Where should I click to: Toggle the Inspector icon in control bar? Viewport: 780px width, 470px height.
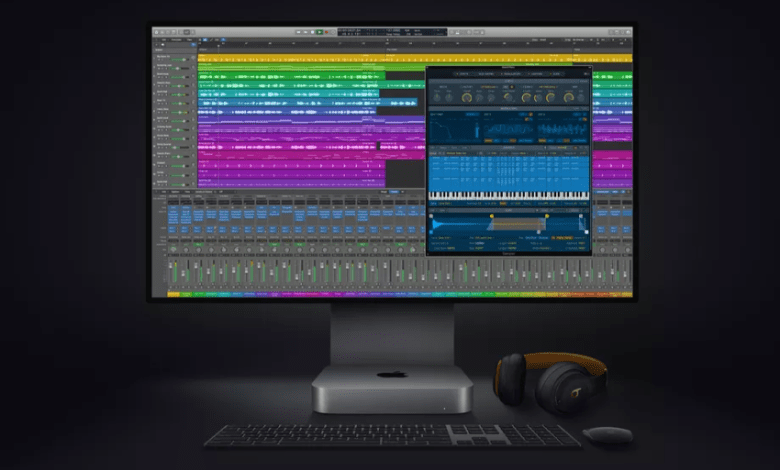pyautogui.click(x=162, y=32)
